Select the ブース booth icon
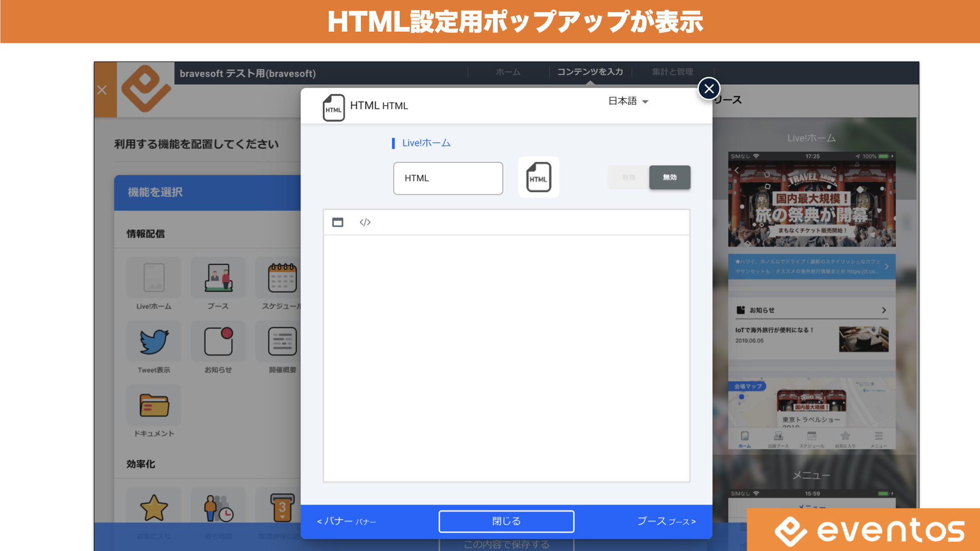 [x=218, y=278]
